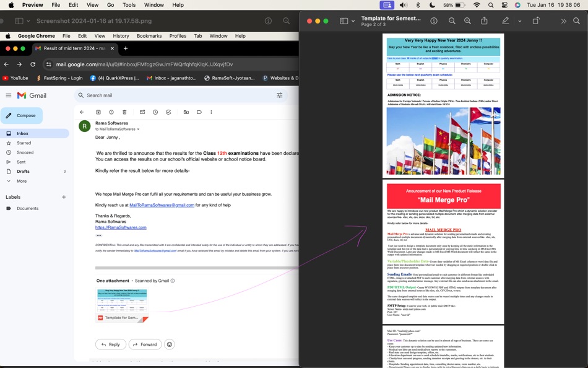Create a new label with the plus icon
The image size is (588, 368).
click(64, 197)
